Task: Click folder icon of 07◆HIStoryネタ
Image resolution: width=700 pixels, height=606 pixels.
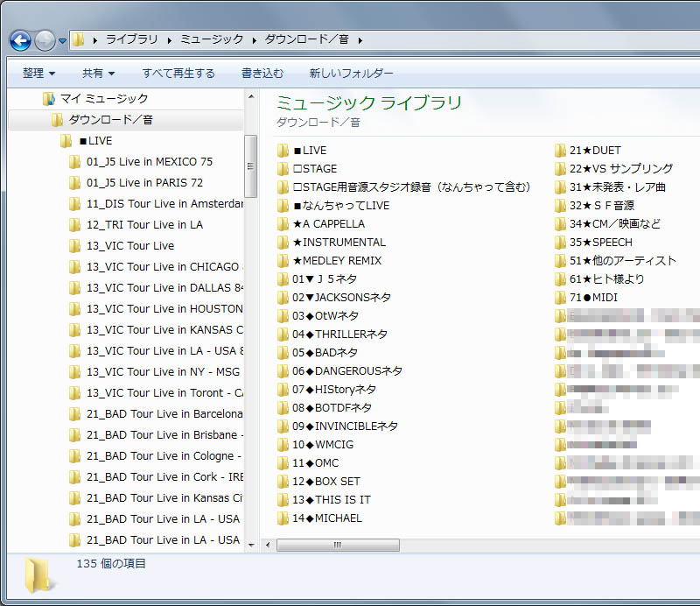Action: pos(283,390)
